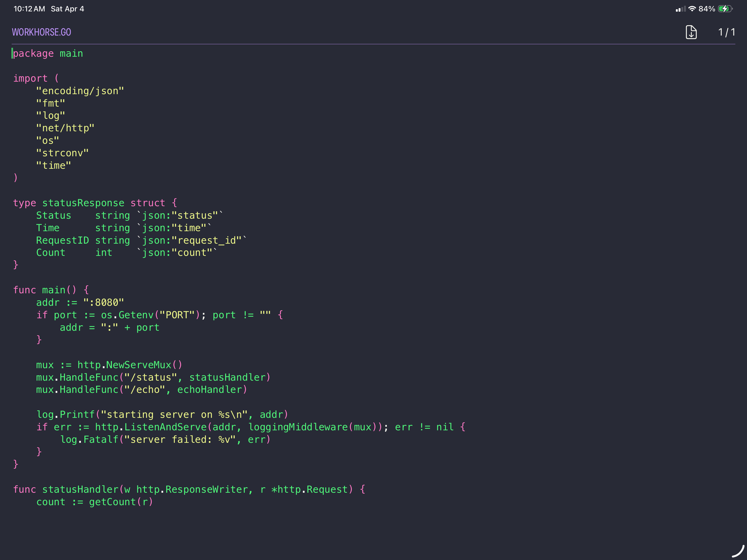
Task: Click the "encoding/json" import line
Action: (80, 91)
